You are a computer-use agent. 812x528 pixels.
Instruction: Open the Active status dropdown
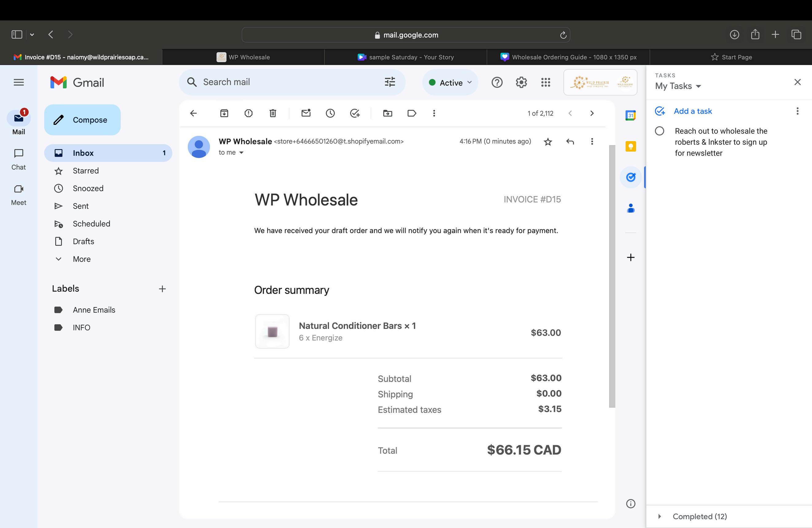(451, 83)
